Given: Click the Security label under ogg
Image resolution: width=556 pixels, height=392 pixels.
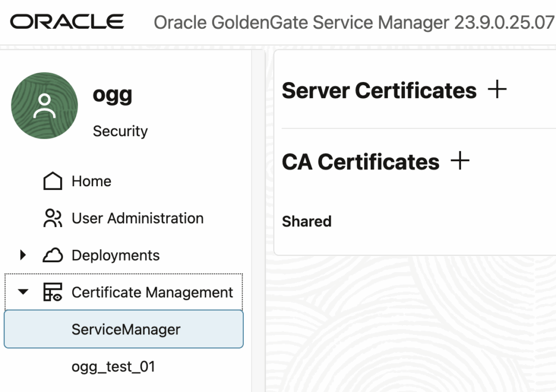Looking at the screenshot, I should [x=120, y=131].
